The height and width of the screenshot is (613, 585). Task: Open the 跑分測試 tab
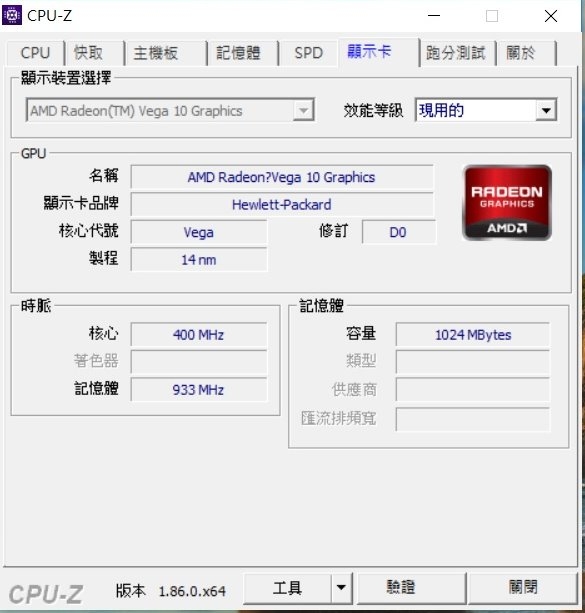pos(458,53)
